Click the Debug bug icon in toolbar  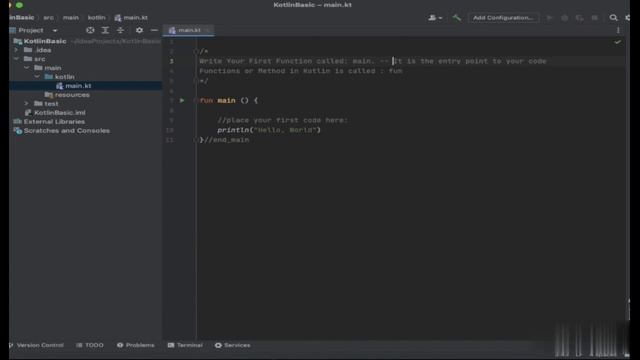[564, 18]
